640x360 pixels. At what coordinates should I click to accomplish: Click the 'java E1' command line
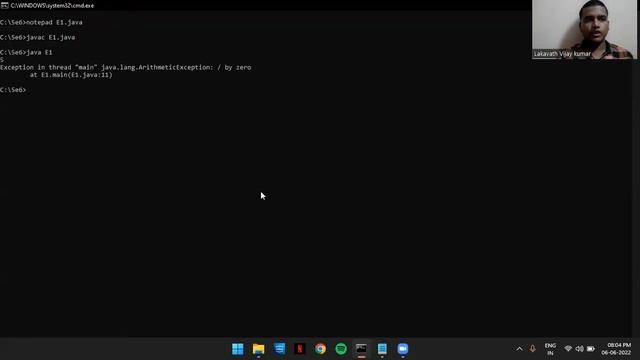coord(26,52)
